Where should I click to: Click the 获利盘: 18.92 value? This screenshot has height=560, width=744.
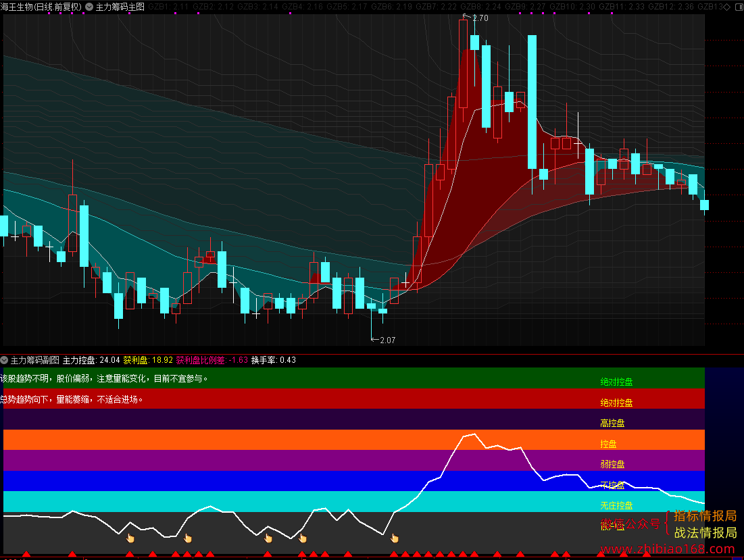[x=148, y=360]
